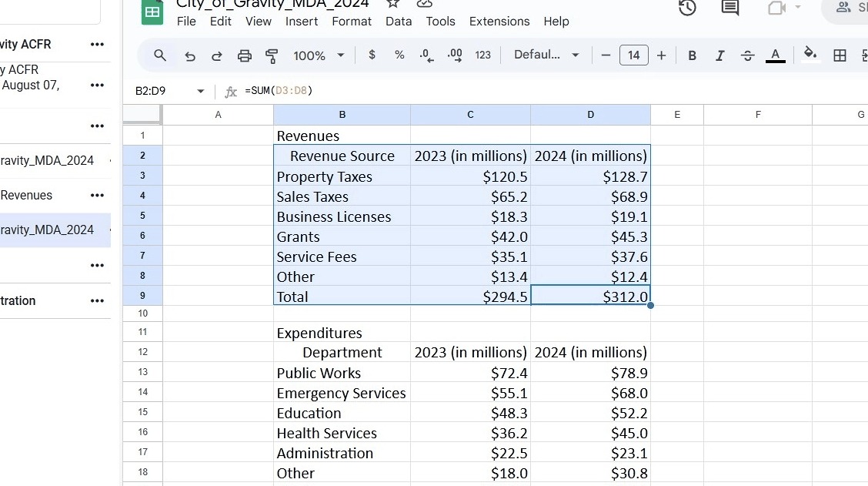
Task: Open search the menus magnifier
Action: pos(160,55)
